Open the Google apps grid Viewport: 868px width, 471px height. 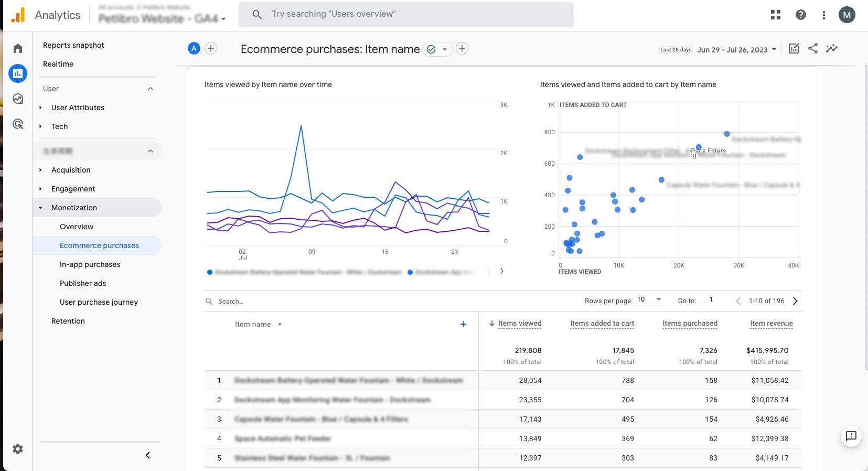tap(776, 15)
